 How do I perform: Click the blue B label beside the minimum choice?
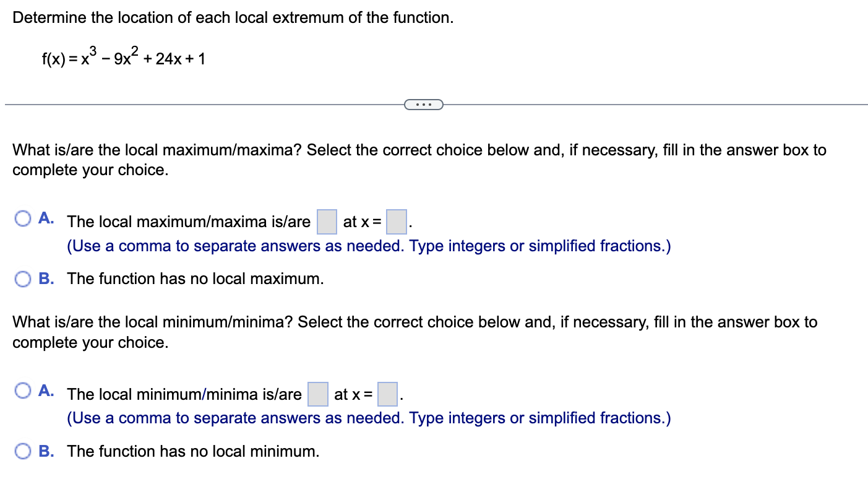[x=46, y=451]
